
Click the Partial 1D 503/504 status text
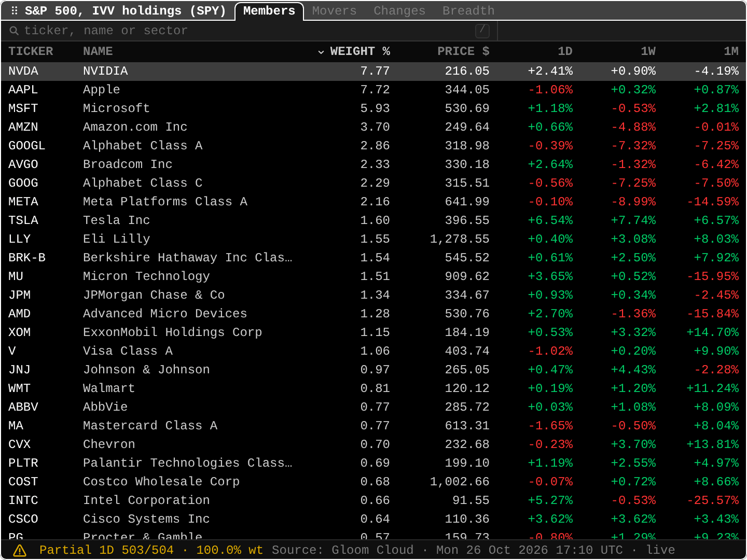tap(106, 550)
